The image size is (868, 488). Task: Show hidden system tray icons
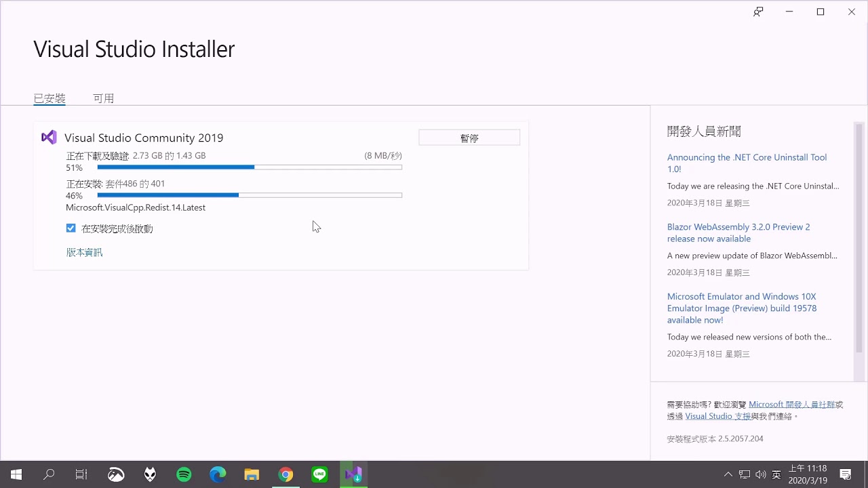(728, 474)
